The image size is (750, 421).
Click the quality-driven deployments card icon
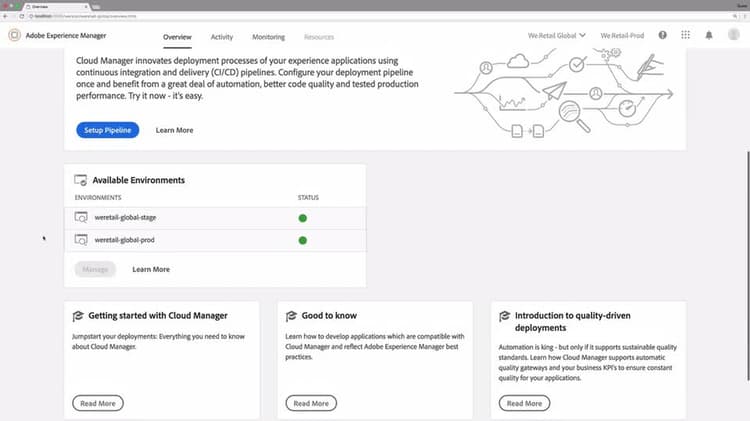505,316
